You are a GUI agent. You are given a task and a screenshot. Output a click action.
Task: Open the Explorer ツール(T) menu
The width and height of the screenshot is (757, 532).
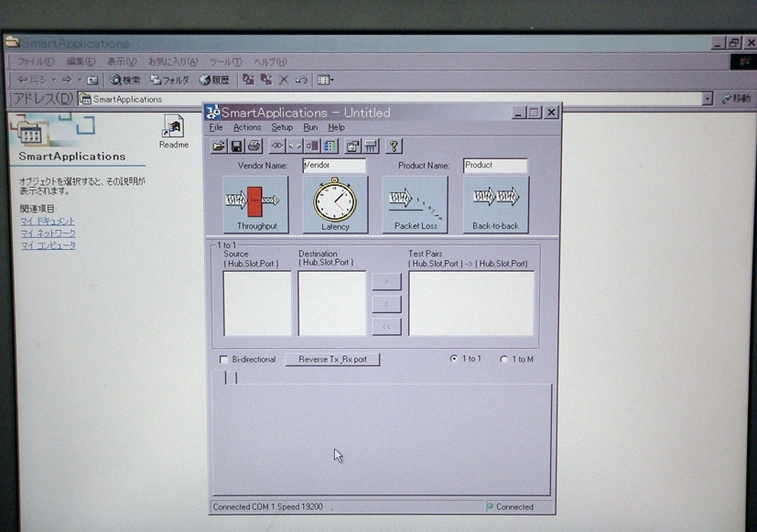coord(225,61)
